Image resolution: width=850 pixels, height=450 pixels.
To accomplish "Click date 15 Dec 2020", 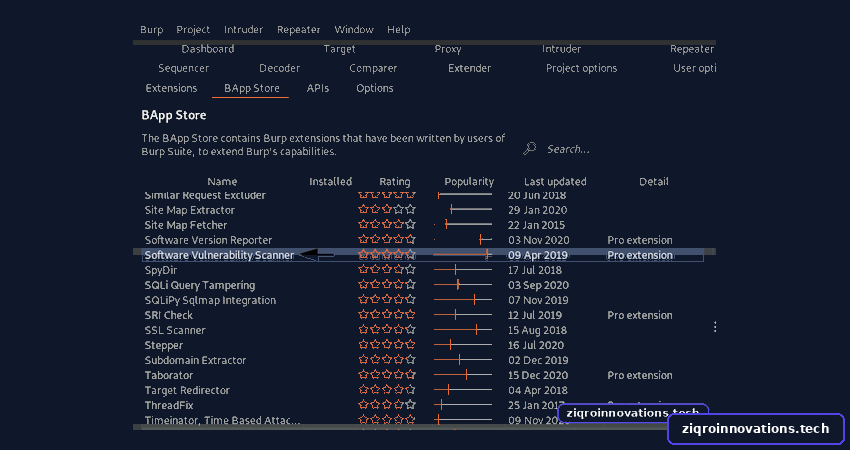I will [538, 375].
